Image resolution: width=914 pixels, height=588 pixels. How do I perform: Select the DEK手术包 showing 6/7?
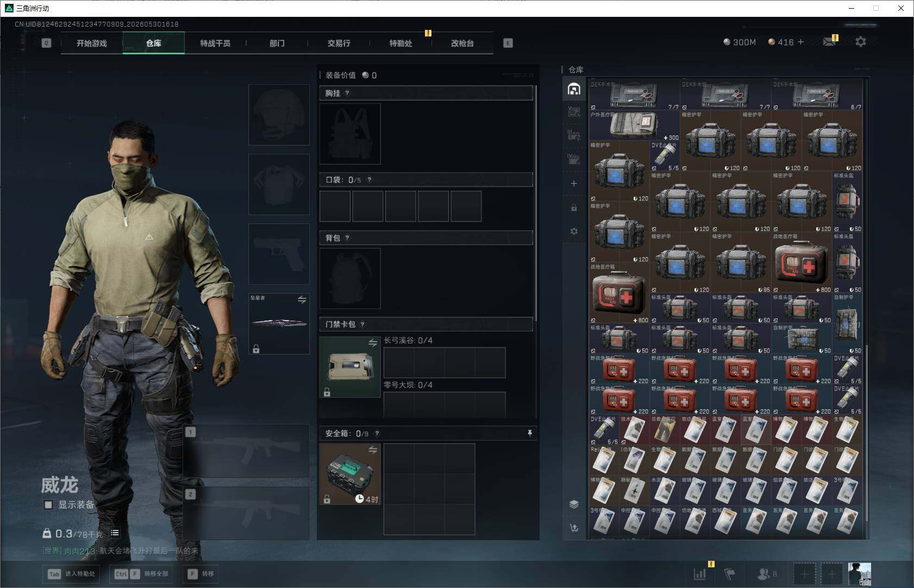coord(817,95)
